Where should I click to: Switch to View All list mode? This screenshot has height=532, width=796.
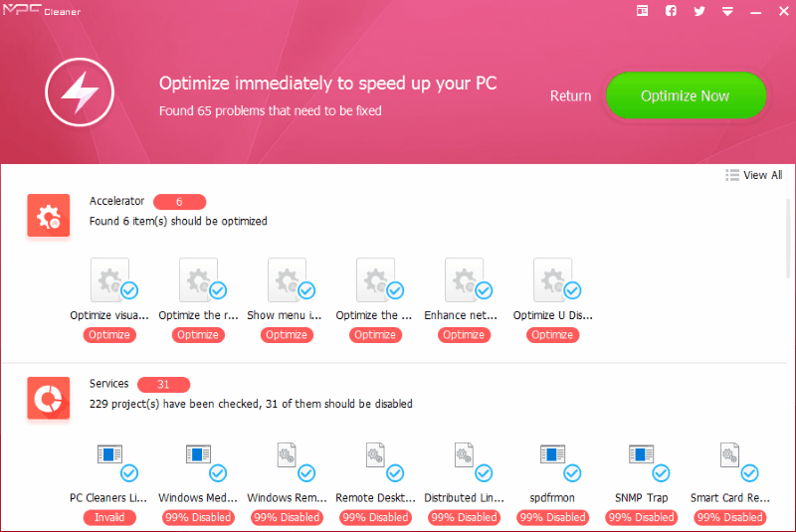(754, 175)
